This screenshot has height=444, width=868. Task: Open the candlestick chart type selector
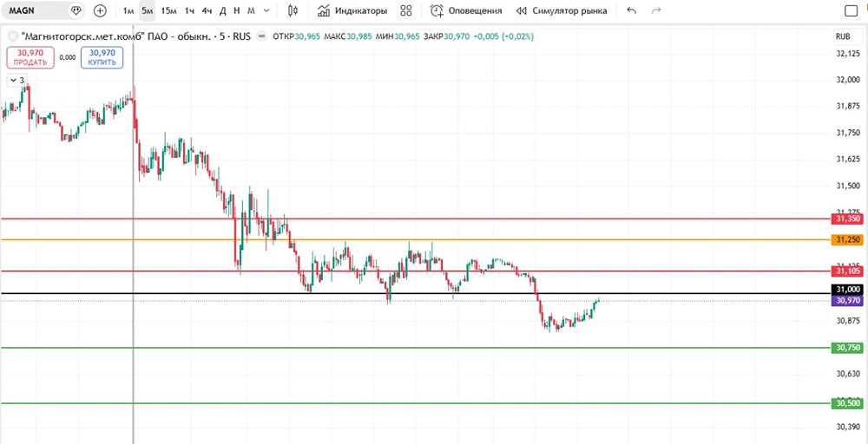293,10
